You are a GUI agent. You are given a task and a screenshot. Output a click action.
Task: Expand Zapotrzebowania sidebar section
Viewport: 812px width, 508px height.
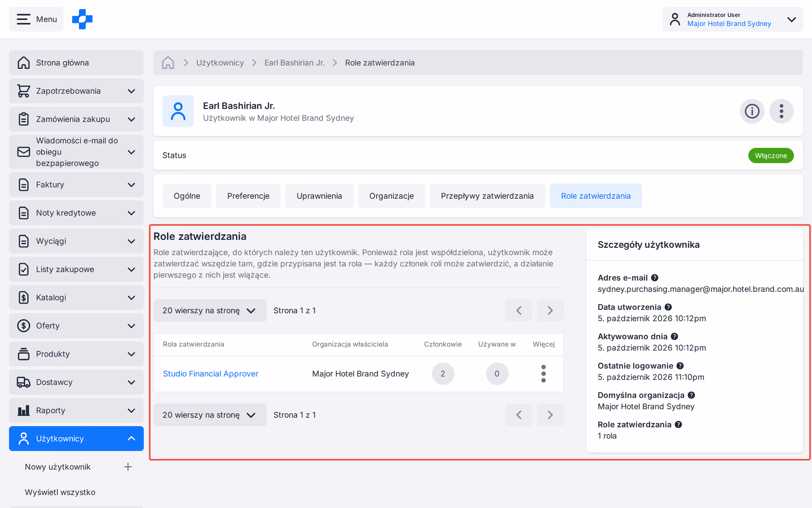point(76,91)
